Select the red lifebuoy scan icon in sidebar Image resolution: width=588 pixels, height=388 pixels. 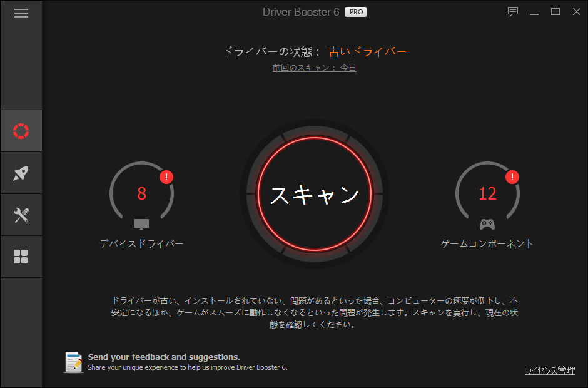[21, 131]
